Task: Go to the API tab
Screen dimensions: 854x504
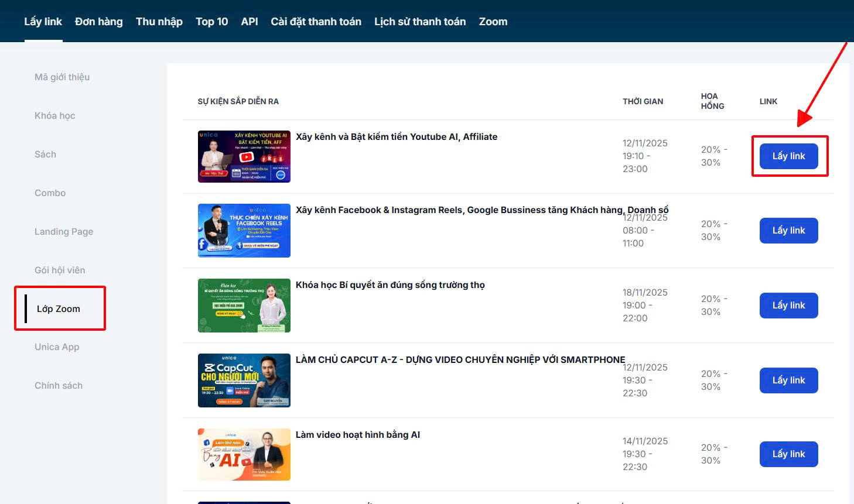Action: pos(249,22)
